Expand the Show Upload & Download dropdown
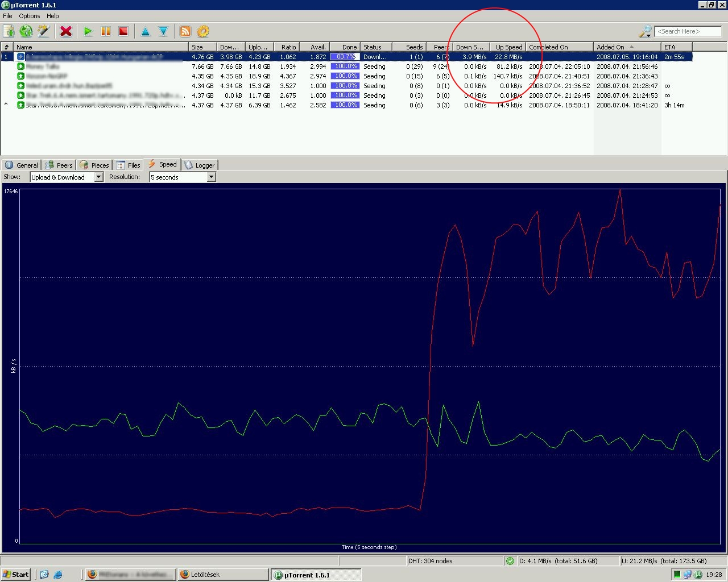 pyautogui.click(x=98, y=177)
